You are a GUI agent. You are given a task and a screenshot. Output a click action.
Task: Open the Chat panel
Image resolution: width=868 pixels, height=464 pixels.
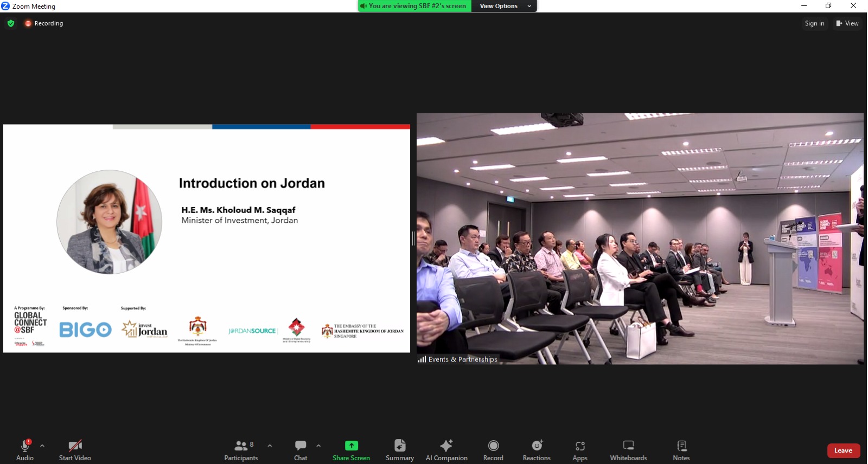tap(301, 450)
